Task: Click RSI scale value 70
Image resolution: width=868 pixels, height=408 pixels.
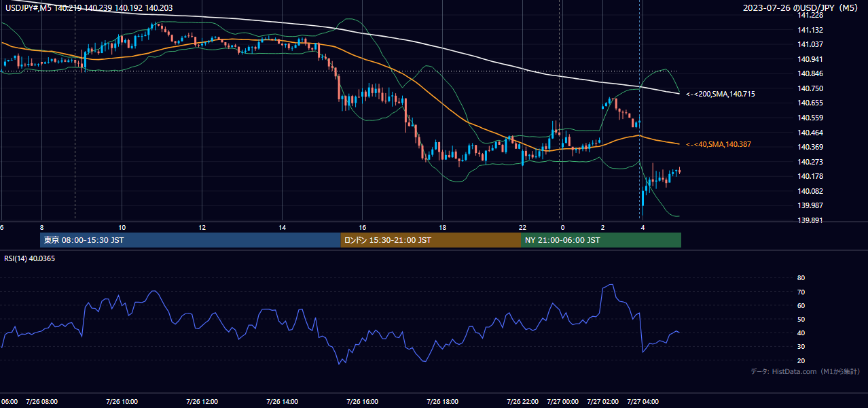Action: tap(801, 292)
